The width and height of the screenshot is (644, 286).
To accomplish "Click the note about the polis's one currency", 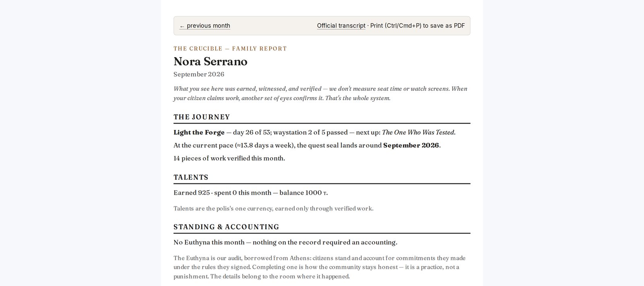I will (274, 208).
